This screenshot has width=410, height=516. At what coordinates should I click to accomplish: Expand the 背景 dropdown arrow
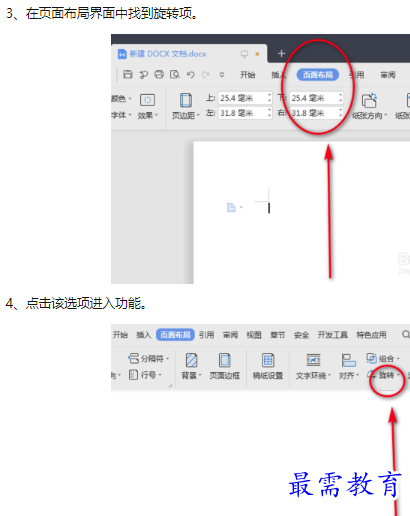tap(200, 376)
